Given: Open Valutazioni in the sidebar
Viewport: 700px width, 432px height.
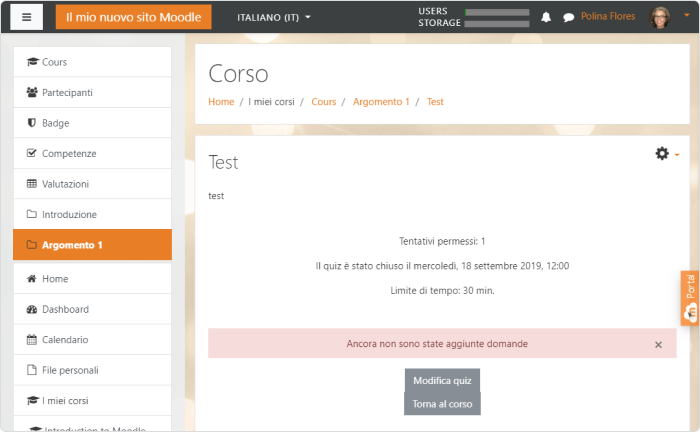Looking at the screenshot, I should pyautogui.click(x=92, y=183).
